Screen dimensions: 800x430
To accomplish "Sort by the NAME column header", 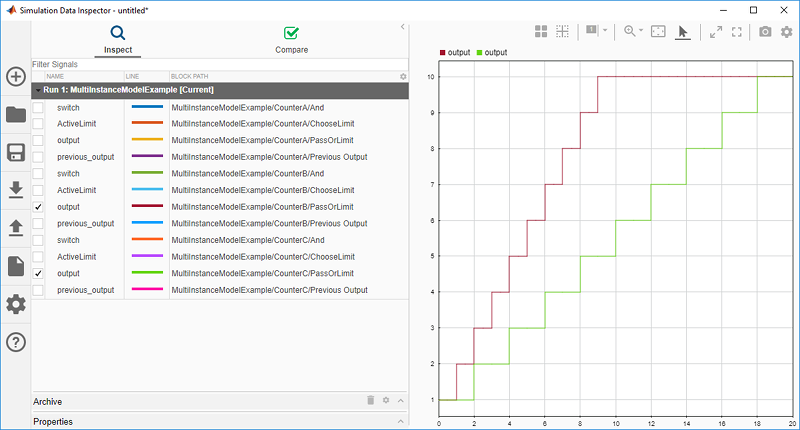I will (x=55, y=77).
